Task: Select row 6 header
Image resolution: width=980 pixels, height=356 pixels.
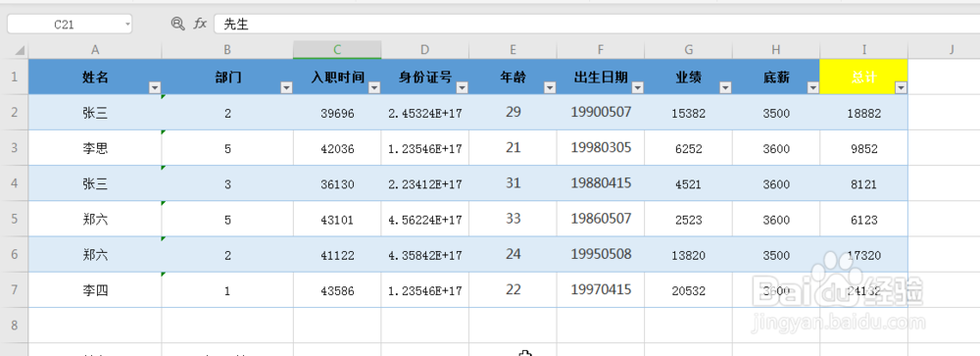Action: tap(15, 255)
